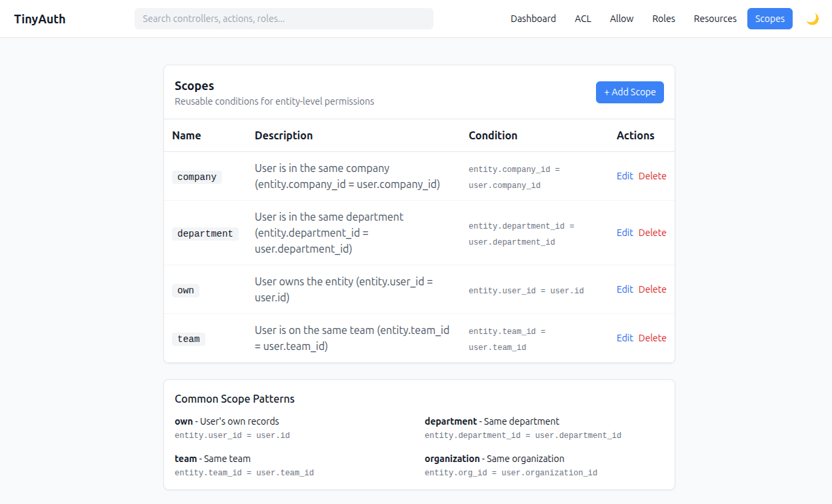This screenshot has height=504, width=832.
Task: Click the Scopes card heading
Action: pyautogui.click(x=194, y=85)
